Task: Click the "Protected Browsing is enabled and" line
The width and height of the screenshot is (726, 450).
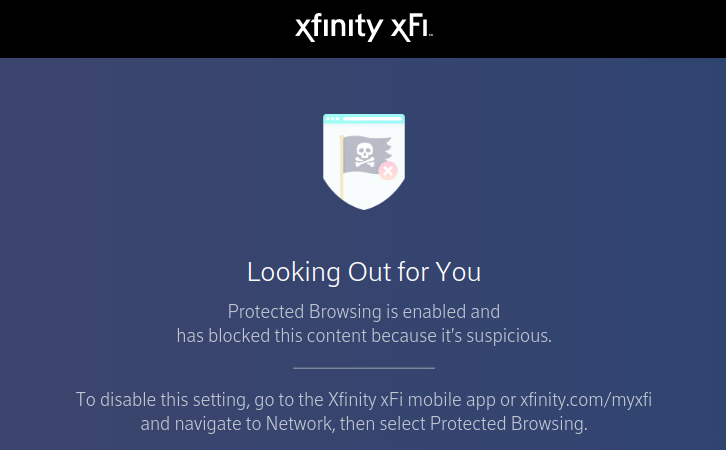Action: [364, 312]
